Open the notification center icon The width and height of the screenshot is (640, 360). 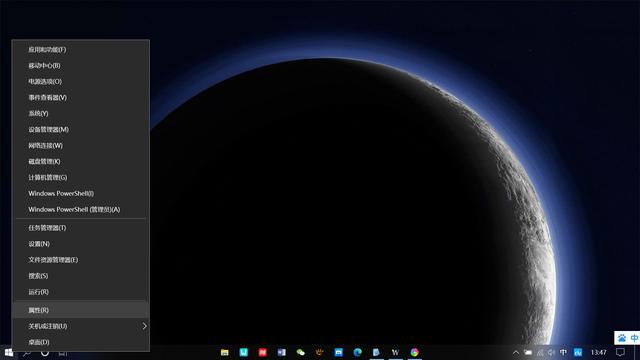click(x=620, y=352)
